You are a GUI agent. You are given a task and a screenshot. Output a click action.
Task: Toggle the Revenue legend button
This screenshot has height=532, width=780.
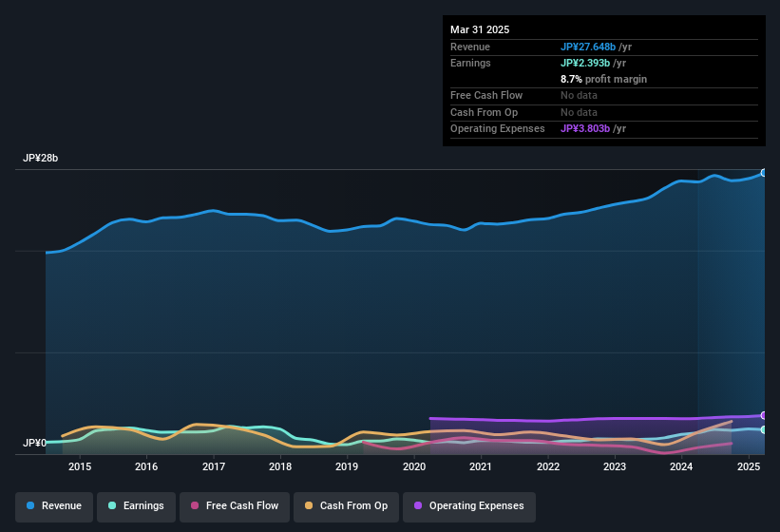click(54, 506)
